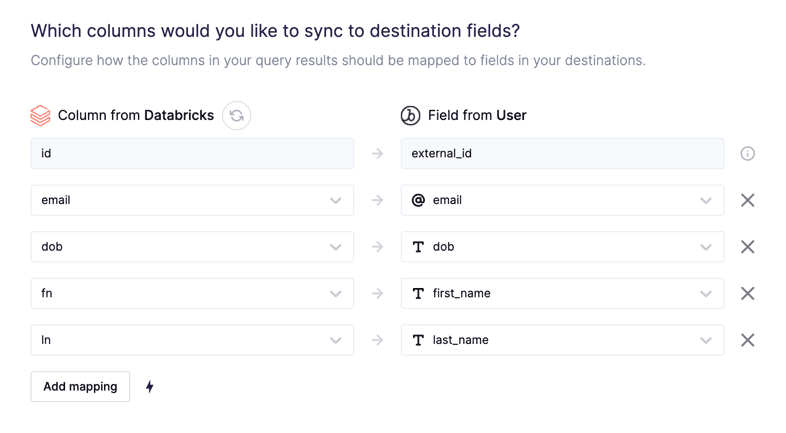Click the lightning bolt auto-map icon
This screenshot has height=433, width=786.
150,387
